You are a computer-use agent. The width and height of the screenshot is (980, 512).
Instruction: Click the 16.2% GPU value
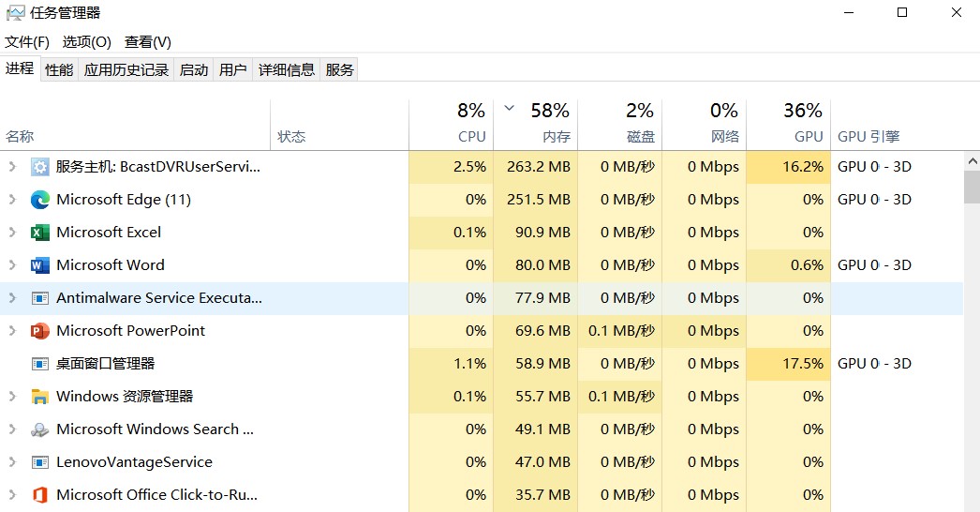(803, 167)
